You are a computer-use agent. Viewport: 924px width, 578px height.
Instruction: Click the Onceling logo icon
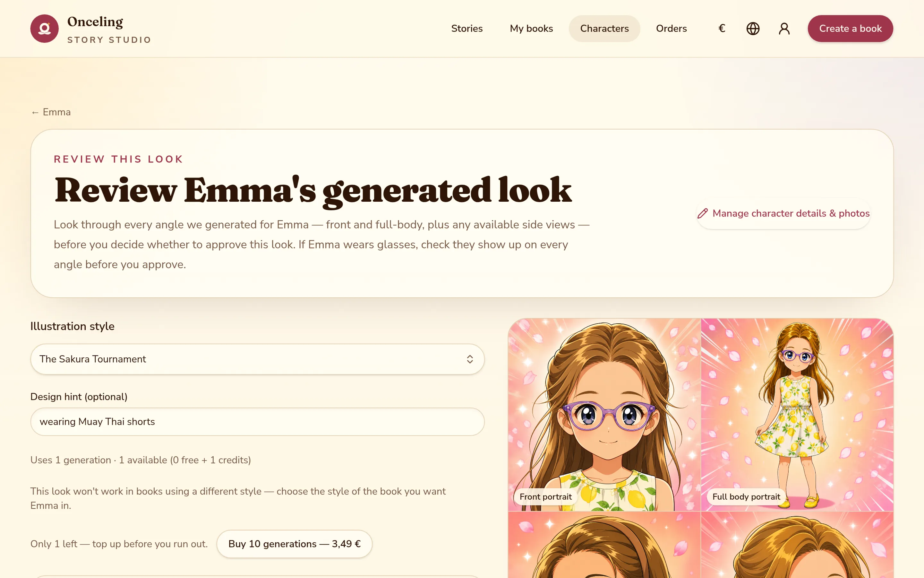[44, 29]
